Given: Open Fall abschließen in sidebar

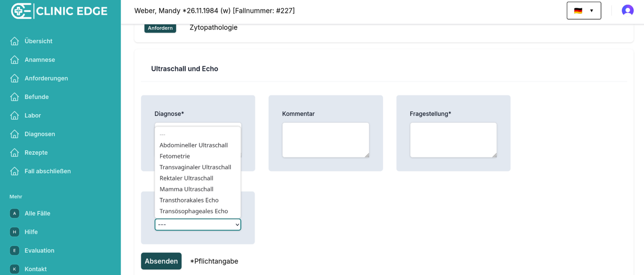Looking at the screenshot, I should coord(48,171).
